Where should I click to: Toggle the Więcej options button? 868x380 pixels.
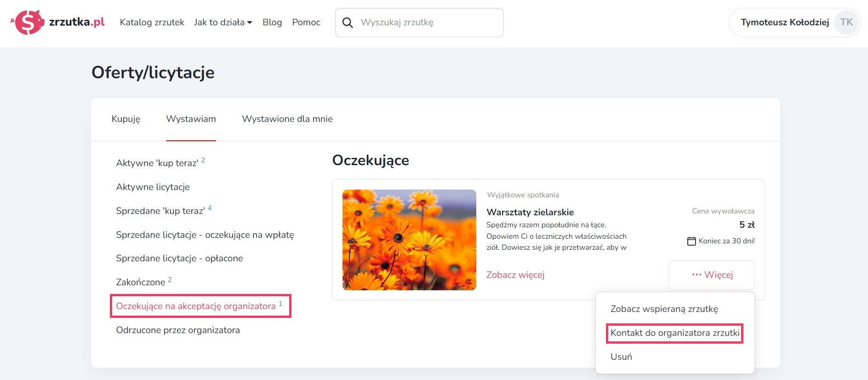click(x=711, y=275)
